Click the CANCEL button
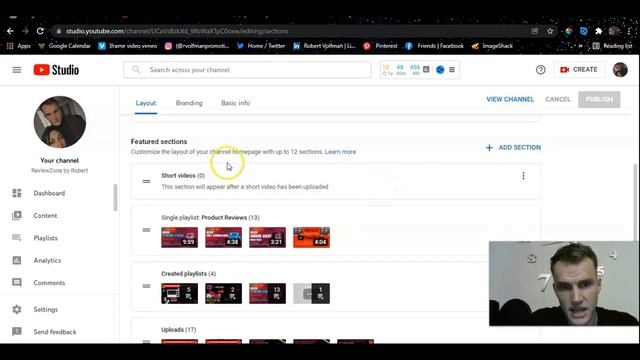This screenshot has width=640, height=360. point(558,99)
